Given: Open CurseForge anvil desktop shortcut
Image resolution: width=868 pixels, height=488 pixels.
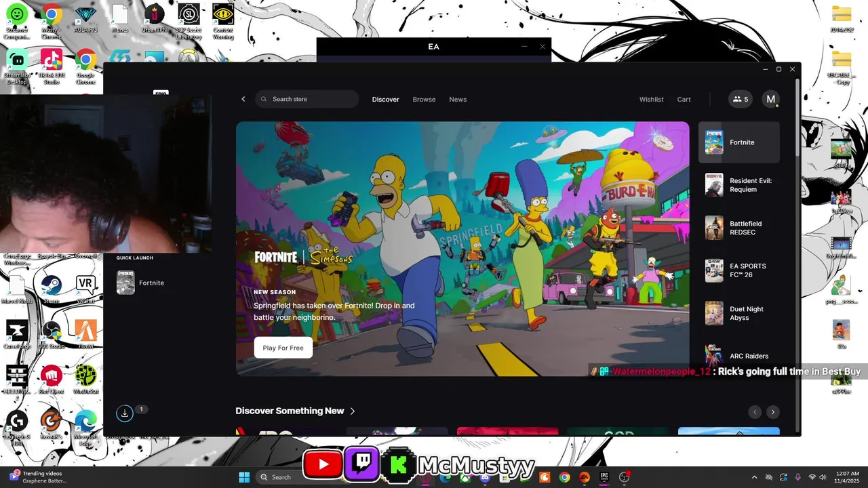Looking at the screenshot, I should [x=17, y=334].
